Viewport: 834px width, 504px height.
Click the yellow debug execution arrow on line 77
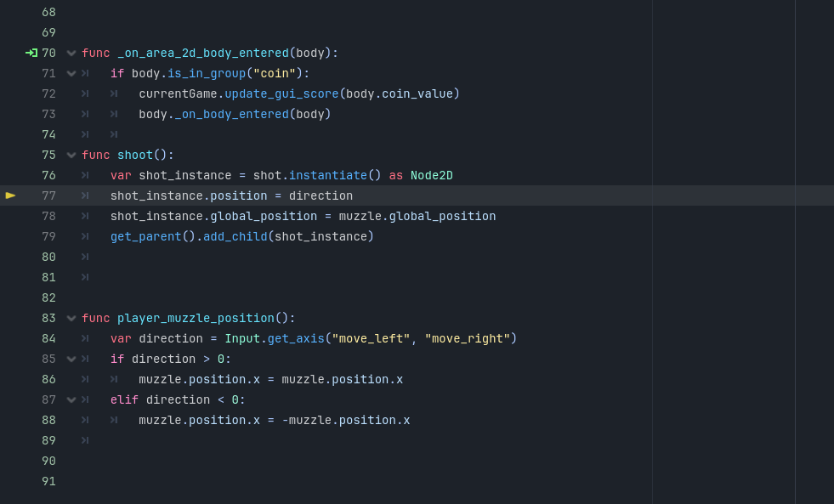(x=11, y=195)
